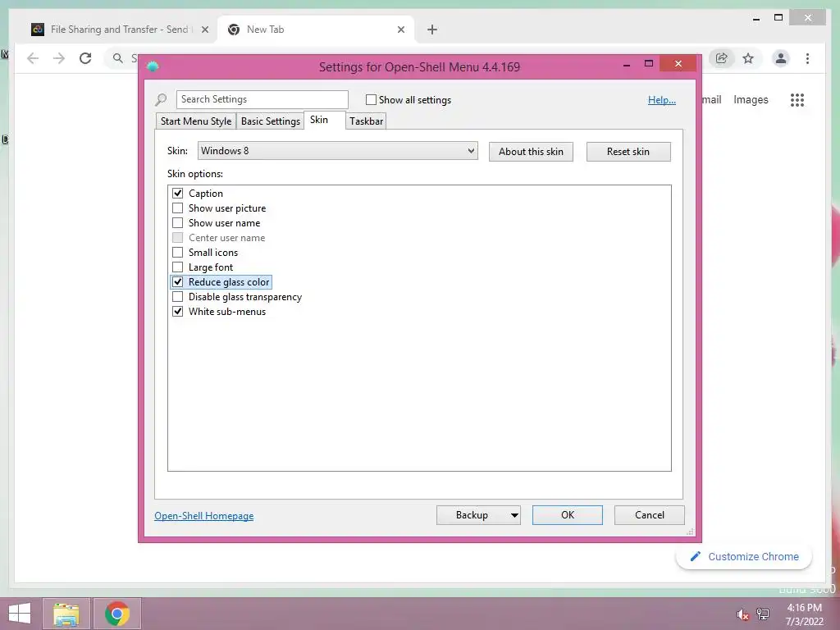Click the pencil icon in Customize Chrome
This screenshot has height=630, width=840.
pos(696,557)
